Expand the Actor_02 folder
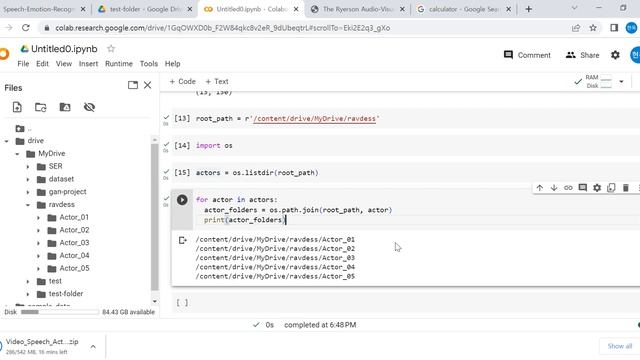640x360 pixels. point(38,230)
